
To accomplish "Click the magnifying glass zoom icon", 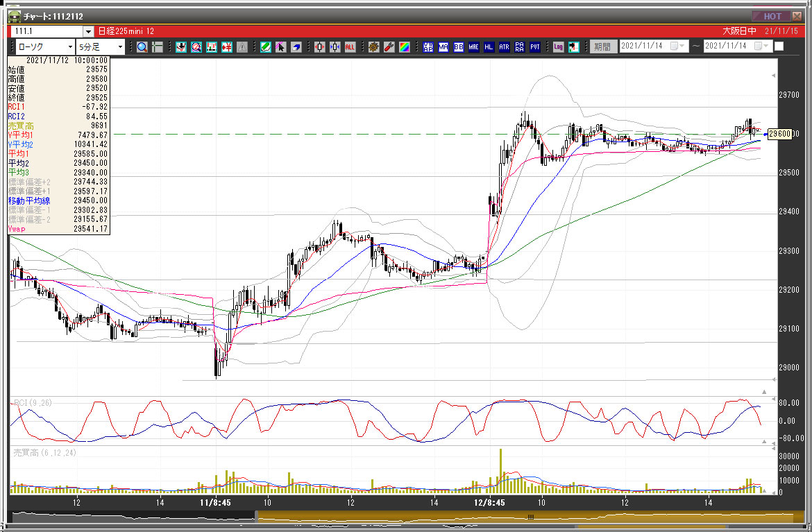I will tap(142, 46).
